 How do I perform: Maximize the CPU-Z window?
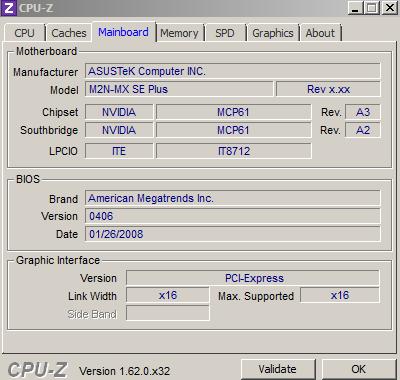pos(372,8)
